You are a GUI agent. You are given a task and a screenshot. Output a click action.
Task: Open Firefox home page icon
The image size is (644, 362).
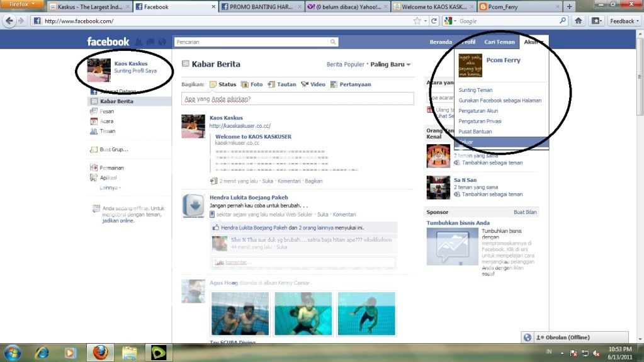click(579, 21)
